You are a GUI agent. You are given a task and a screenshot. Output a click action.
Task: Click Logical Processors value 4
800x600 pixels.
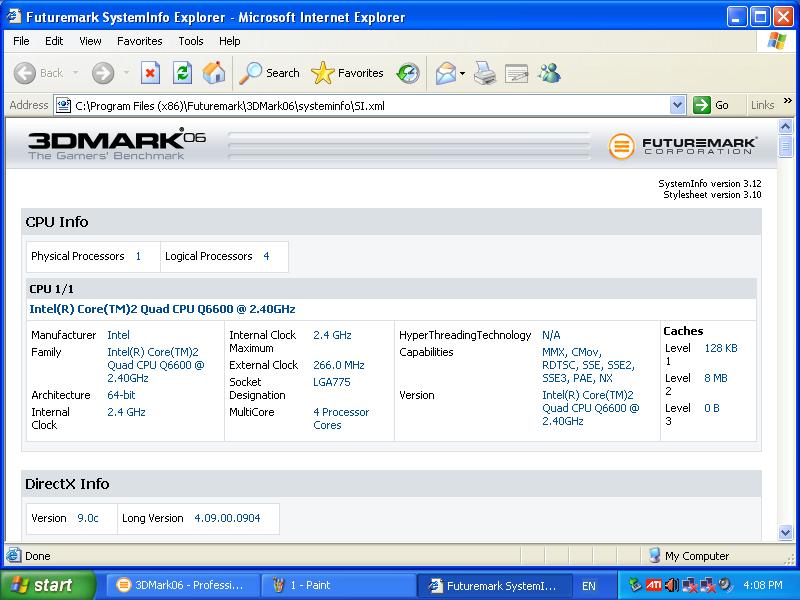tap(266, 256)
